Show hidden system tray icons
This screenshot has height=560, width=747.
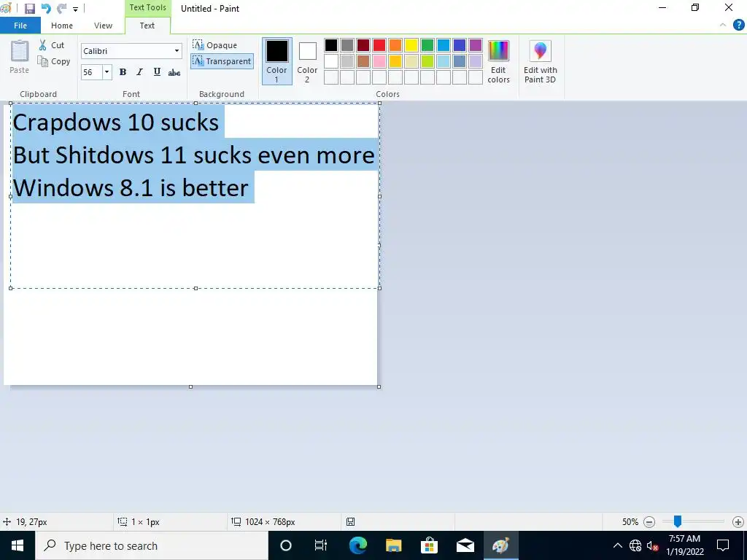pyautogui.click(x=617, y=545)
